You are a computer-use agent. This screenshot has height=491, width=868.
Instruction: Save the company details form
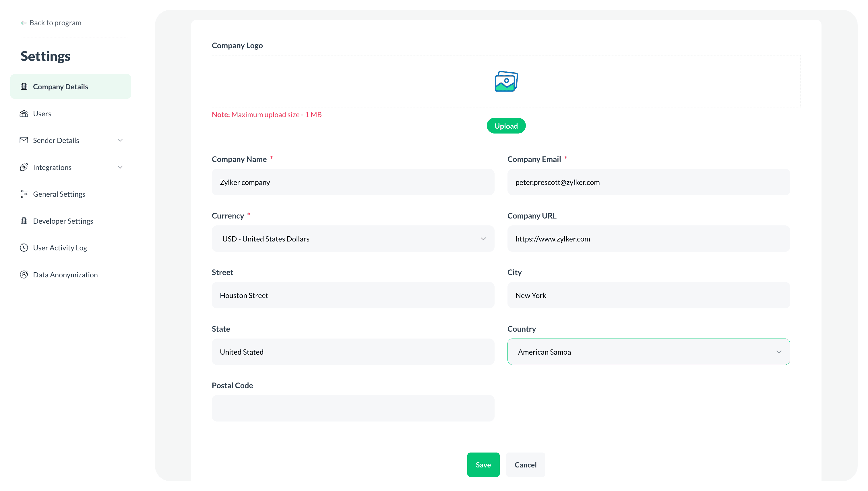coord(483,464)
